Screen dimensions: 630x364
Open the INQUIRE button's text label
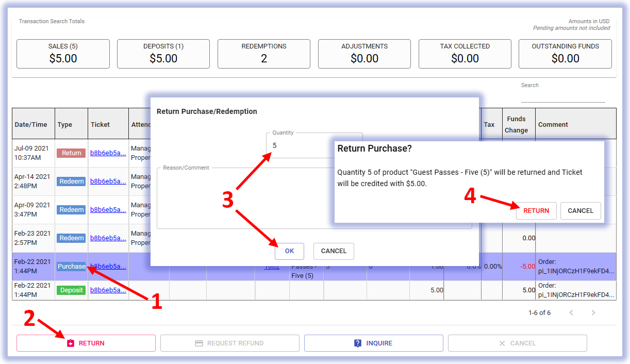(x=379, y=343)
